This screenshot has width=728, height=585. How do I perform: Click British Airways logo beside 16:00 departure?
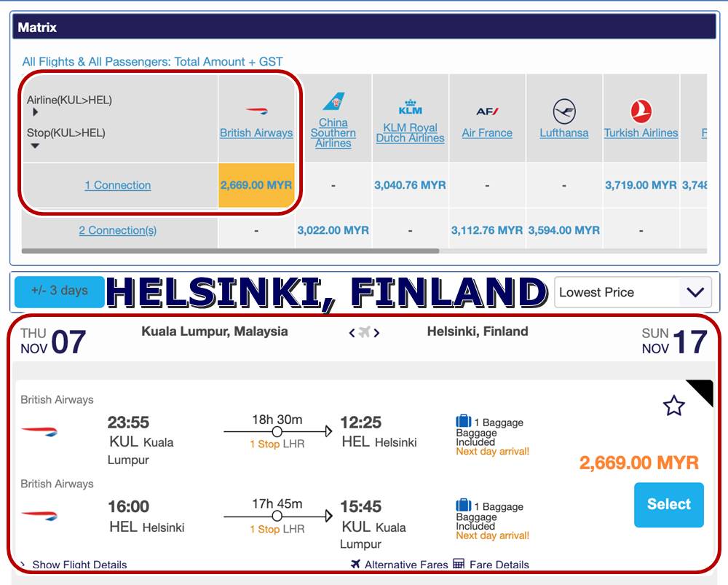point(39,515)
